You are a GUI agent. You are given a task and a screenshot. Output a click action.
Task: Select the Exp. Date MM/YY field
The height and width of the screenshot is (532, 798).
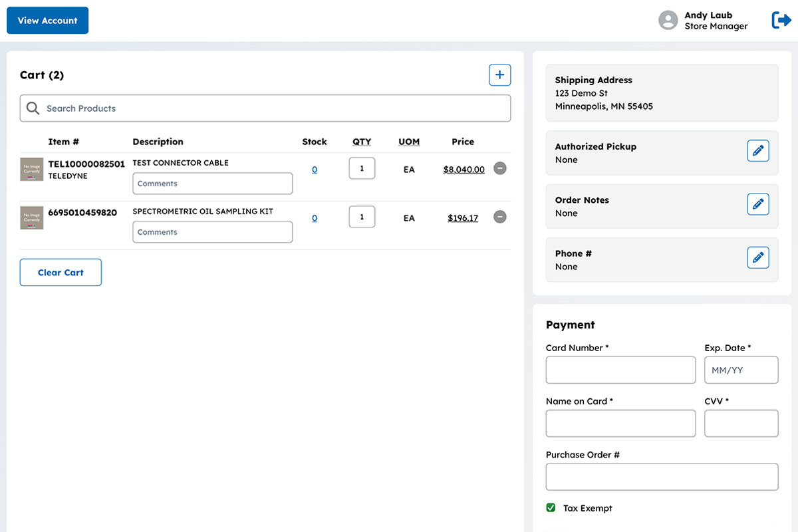point(741,370)
